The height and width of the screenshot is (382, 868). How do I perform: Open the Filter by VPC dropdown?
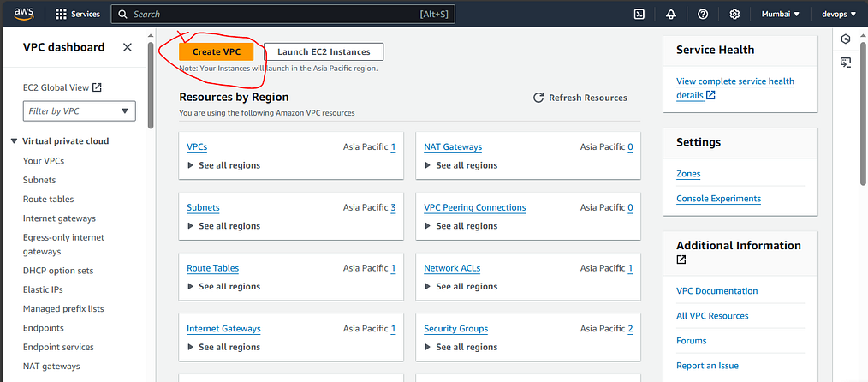79,110
